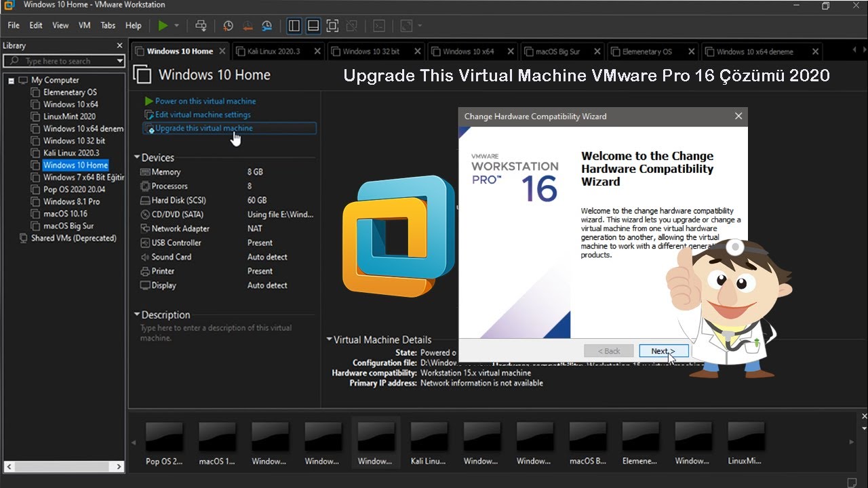The height and width of the screenshot is (488, 868).
Task: Click the Unity mode toolbar icon
Action: 351,26
